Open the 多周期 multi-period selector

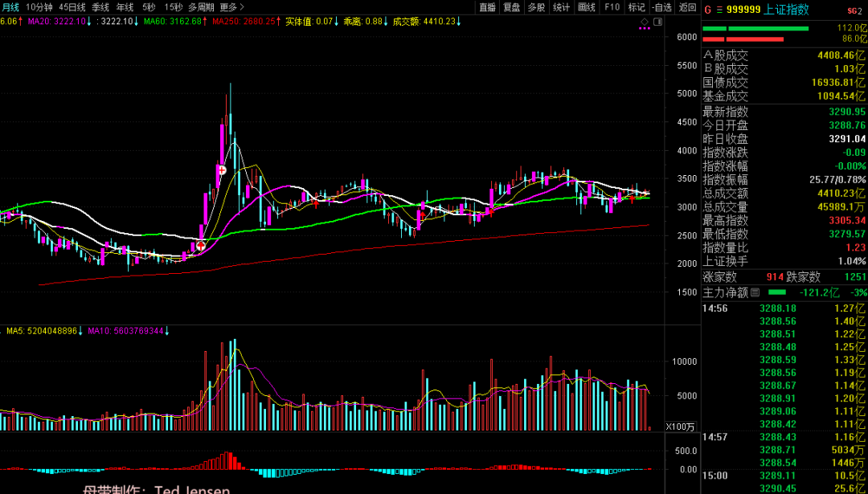click(202, 7)
